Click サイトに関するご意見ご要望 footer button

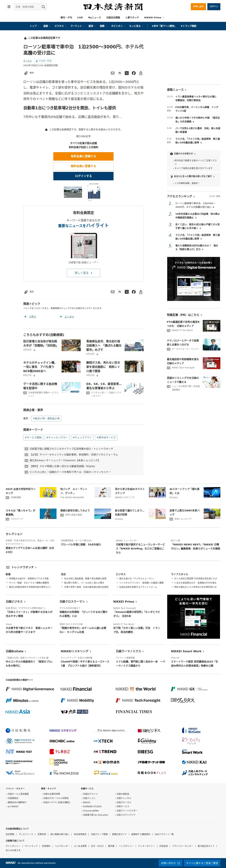click(202, 863)
